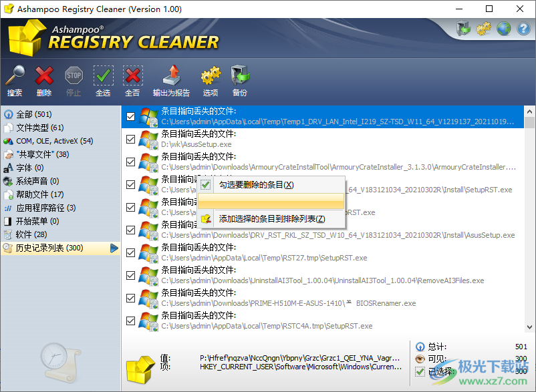Click the top-right gold gears settings icon
The width and height of the screenshot is (536, 392).
pyautogui.click(x=483, y=29)
